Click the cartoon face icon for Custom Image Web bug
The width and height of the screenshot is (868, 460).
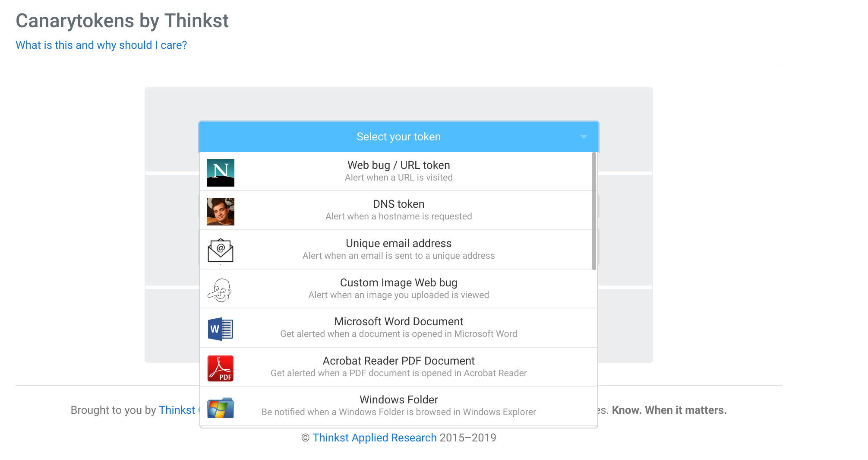[220, 290]
